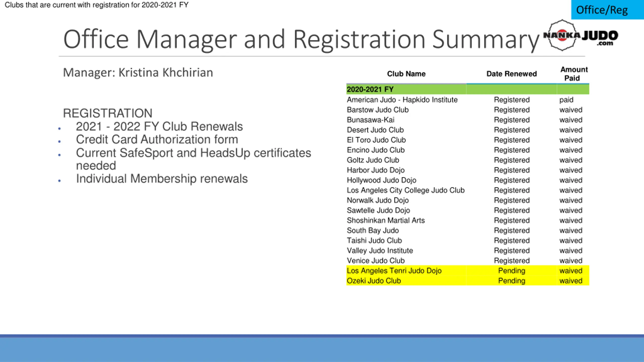The image size is (644, 362).
Task: Select Hollywood Judo Dojo name
Action: [381, 180]
